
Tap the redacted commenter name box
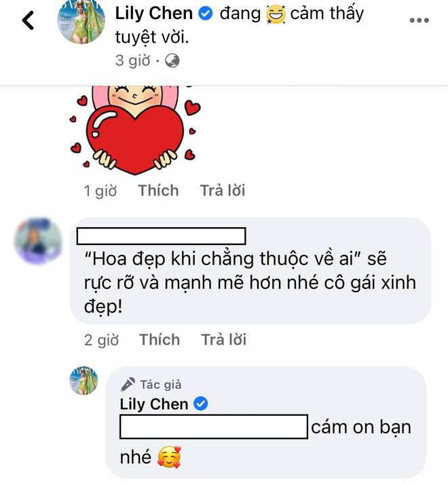tap(162, 236)
